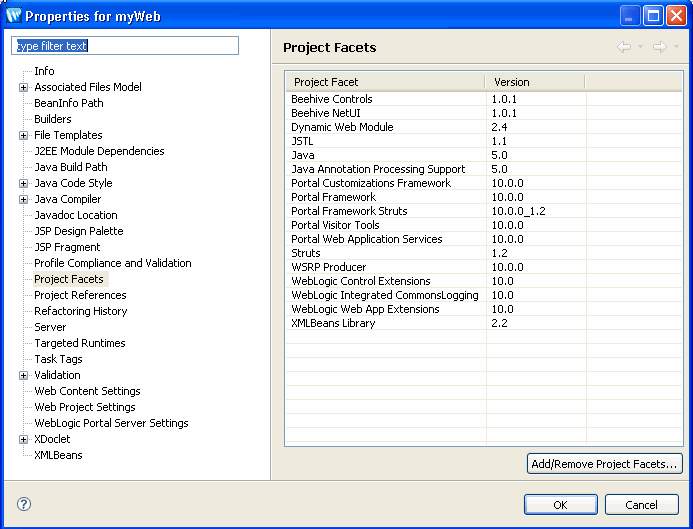Image resolution: width=693 pixels, height=529 pixels.
Task: Click the type filter text field
Action: point(125,46)
